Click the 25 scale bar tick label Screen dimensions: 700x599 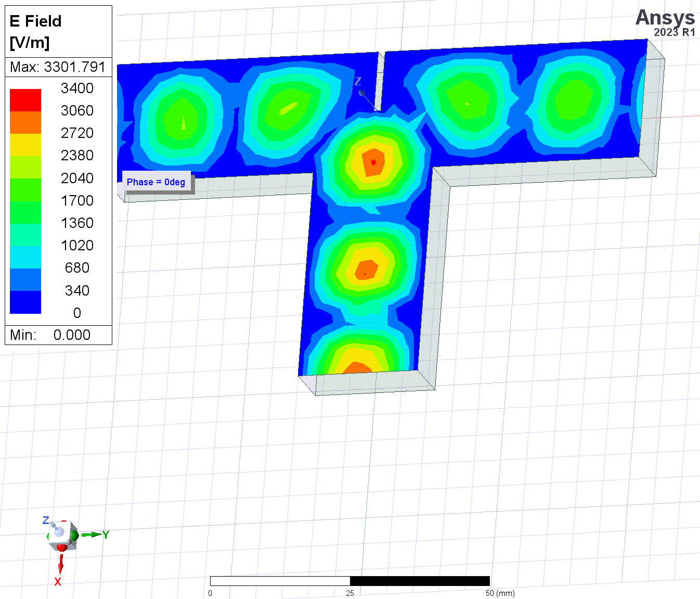click(350, 593)
